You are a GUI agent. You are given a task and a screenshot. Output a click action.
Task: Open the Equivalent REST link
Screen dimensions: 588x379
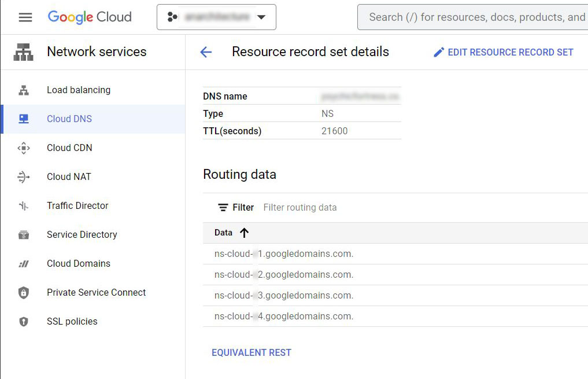(252, 353)
